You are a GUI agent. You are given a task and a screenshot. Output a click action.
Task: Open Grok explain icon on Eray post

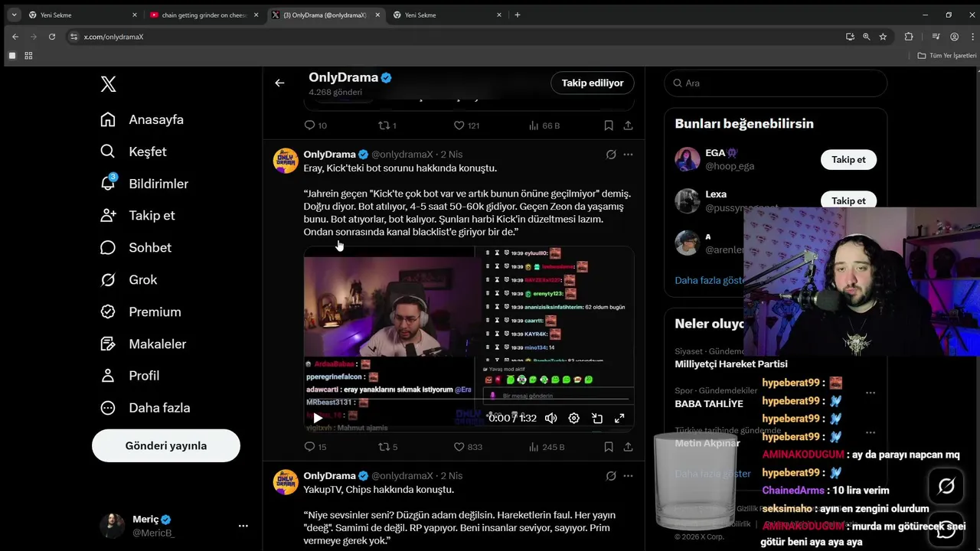[611, 155]
